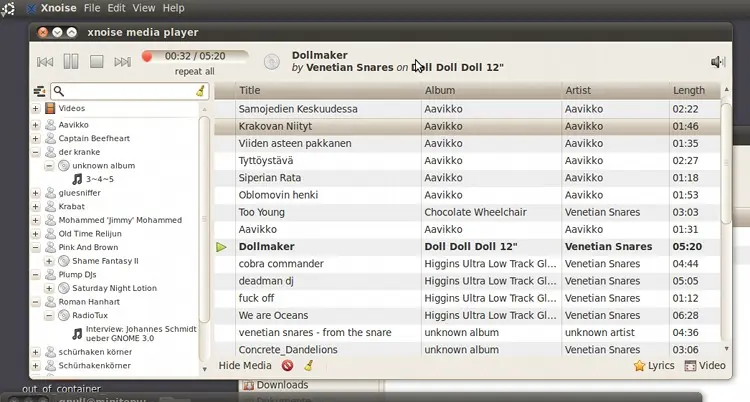This screenshot has height=402, width=750.
Task: Clear the tracklist with bottom broom icon
Action: [309, 366]
